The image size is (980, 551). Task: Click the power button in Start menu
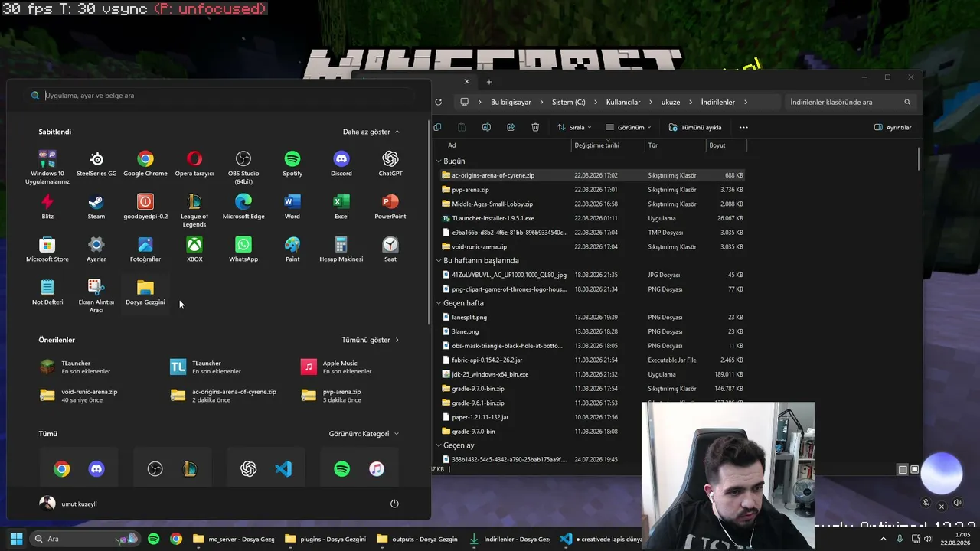394,504
